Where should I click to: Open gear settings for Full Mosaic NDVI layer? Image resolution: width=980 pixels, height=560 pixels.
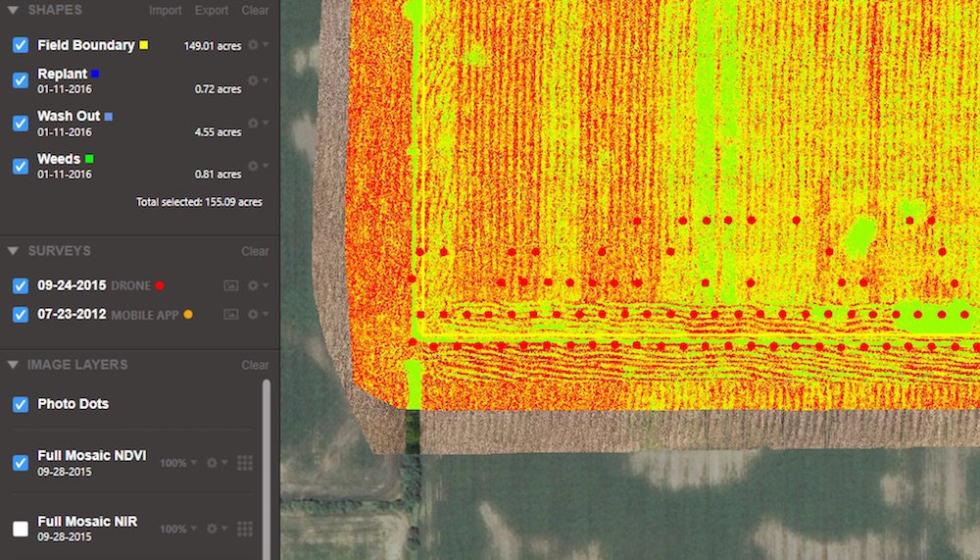[214, 463]
